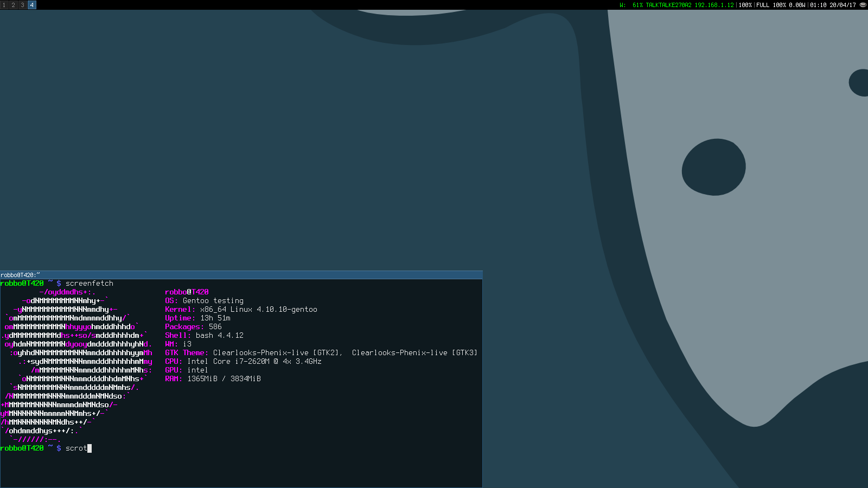
Task: Click the 192.168.1.12 IP address
Action: (714, 5)
